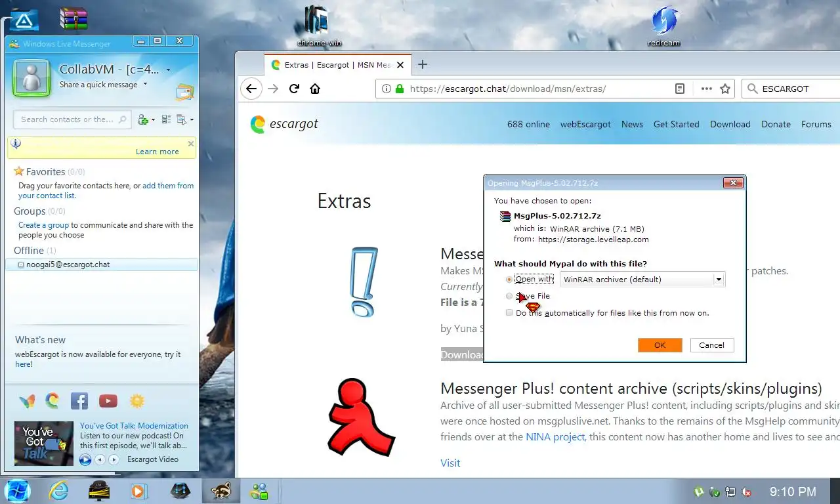Toggle reader view in address bar

pos(681,89)
